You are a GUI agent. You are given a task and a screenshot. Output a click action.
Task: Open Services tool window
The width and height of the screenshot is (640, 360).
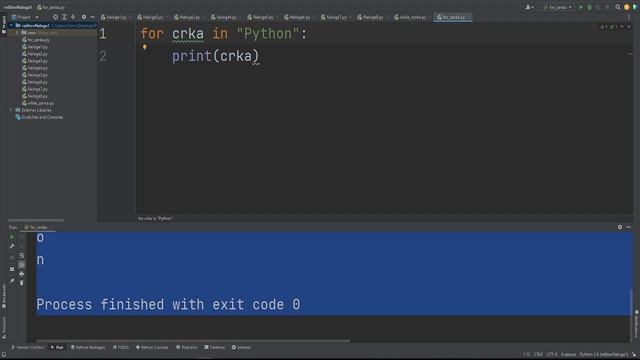click(x=241, y=347)
